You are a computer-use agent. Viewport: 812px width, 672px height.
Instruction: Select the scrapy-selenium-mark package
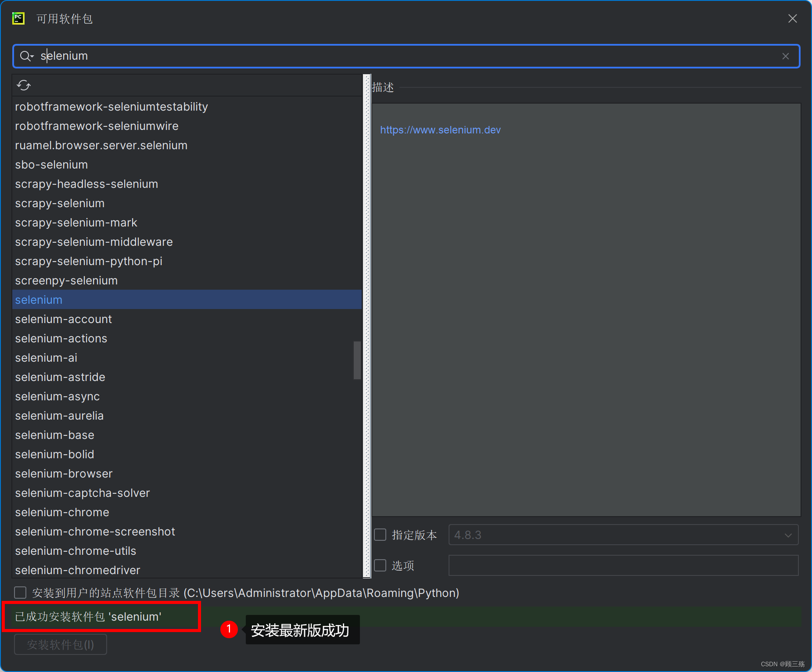tap(187, 223)
